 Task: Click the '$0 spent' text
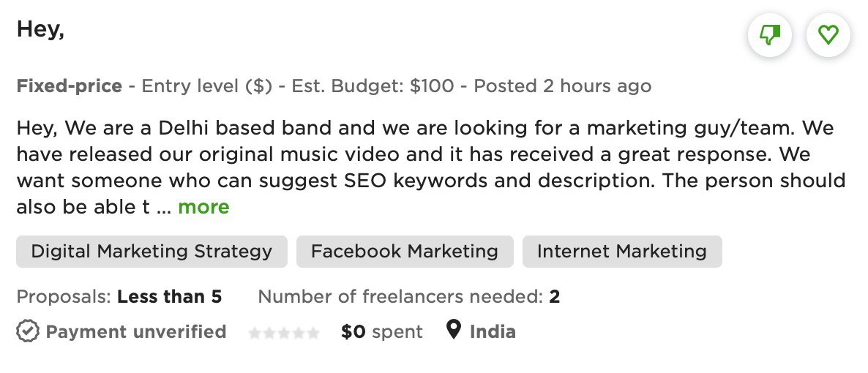(381, 332)
